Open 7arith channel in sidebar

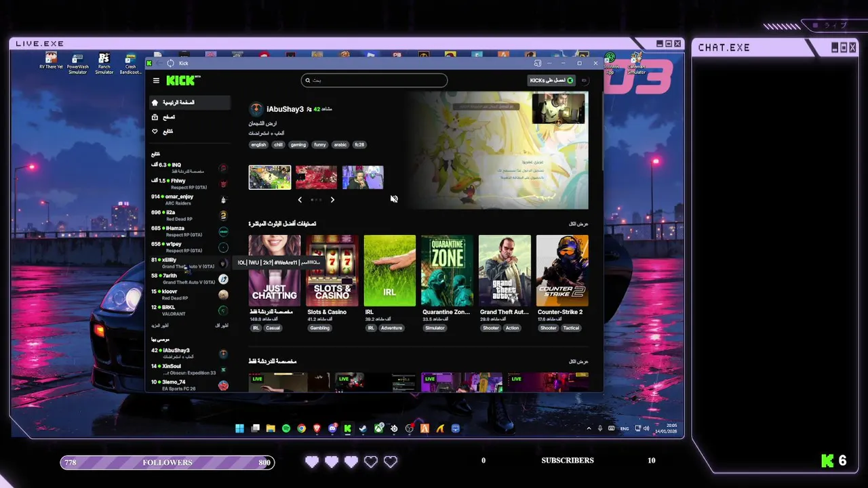point(190,279)
